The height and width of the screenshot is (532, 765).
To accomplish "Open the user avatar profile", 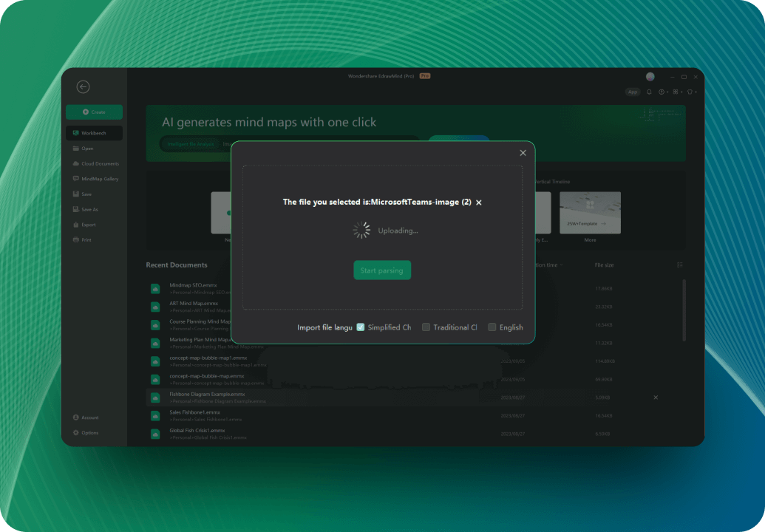I will 650,77.
